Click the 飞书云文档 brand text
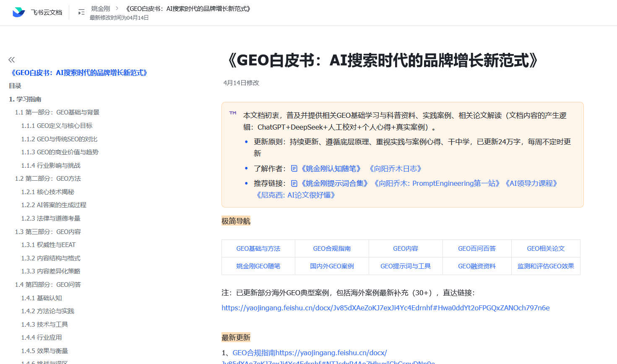Viewport: 617px width, 364px height. [47, 13]
